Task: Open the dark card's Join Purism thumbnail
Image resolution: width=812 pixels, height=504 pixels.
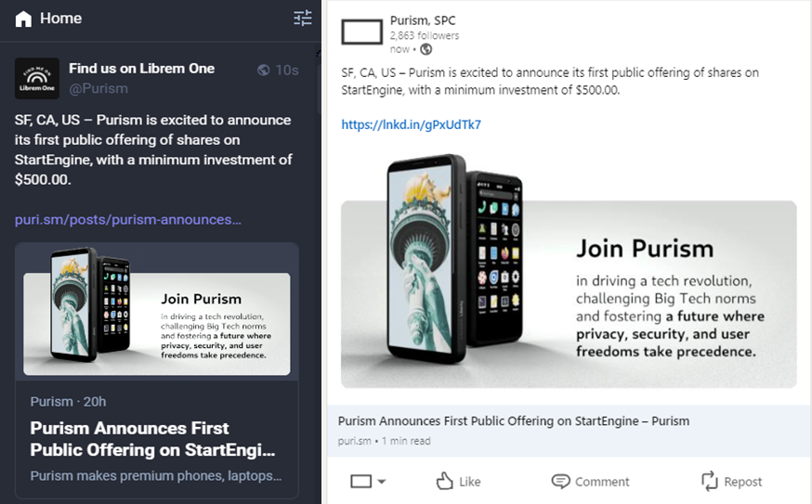Action: 157,311
